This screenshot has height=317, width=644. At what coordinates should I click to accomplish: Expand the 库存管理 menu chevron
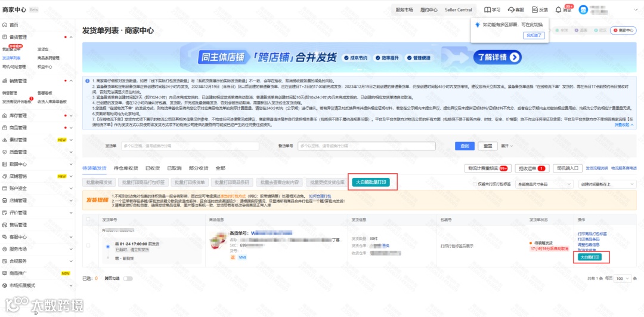click(x=71, y=116)
